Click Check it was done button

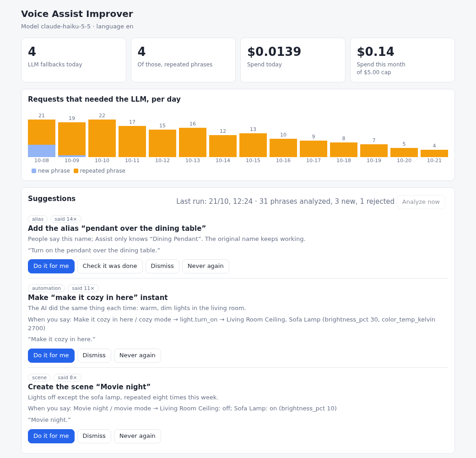click(110, 266)
